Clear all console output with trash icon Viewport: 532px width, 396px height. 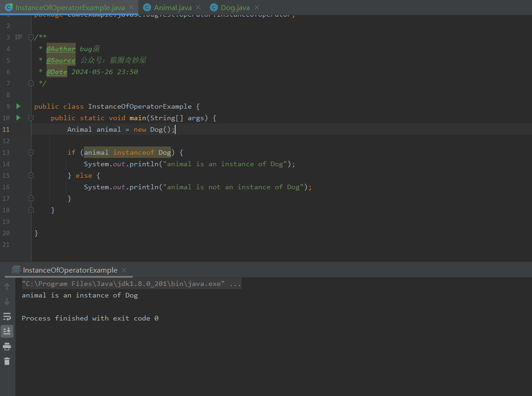pyautogui.click(x=7, y=361)
